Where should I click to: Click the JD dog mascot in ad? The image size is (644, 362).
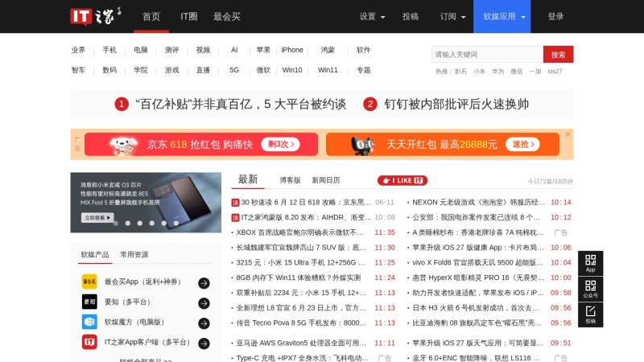pyautogui.click(x=123, y=146)
